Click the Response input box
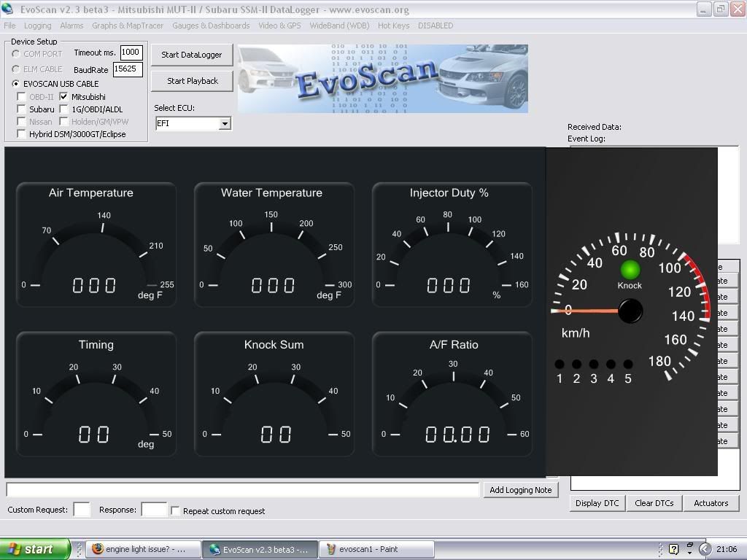 [154, 510]
